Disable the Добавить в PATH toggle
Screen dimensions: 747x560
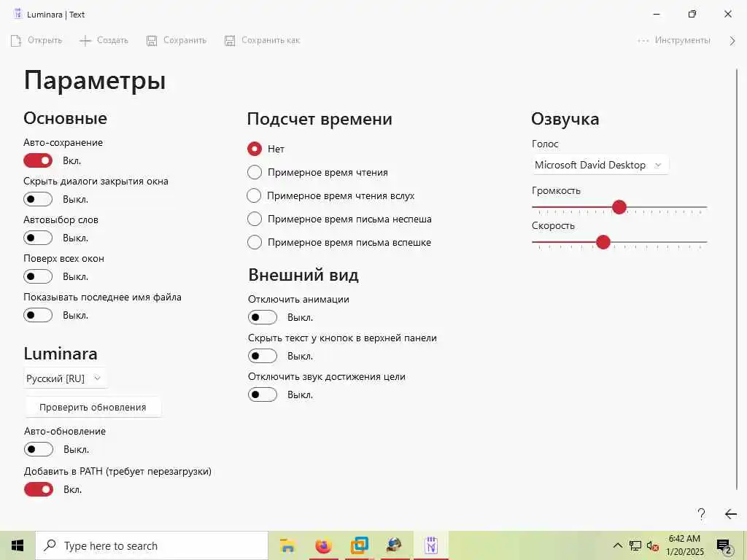pyautogui.click(x=39, y=489)
